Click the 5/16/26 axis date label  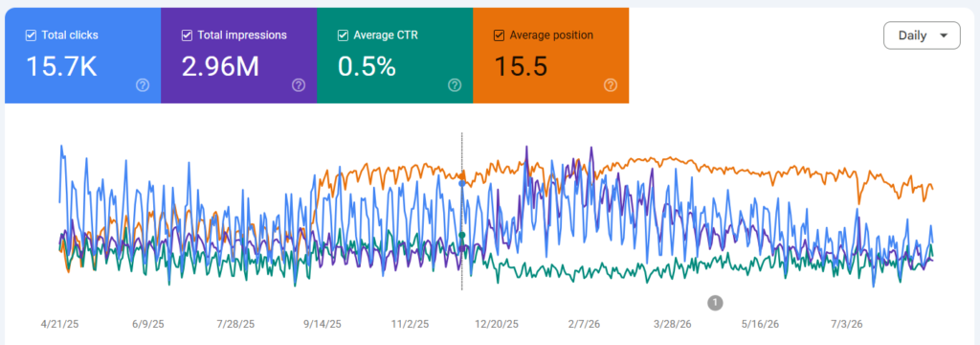pos(760,324)
